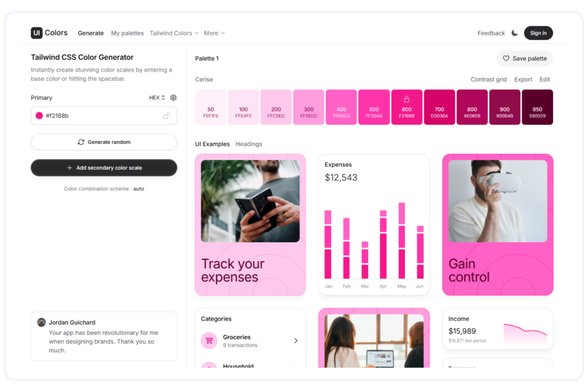Open the Contrast grid view

[x=489, y=80]
